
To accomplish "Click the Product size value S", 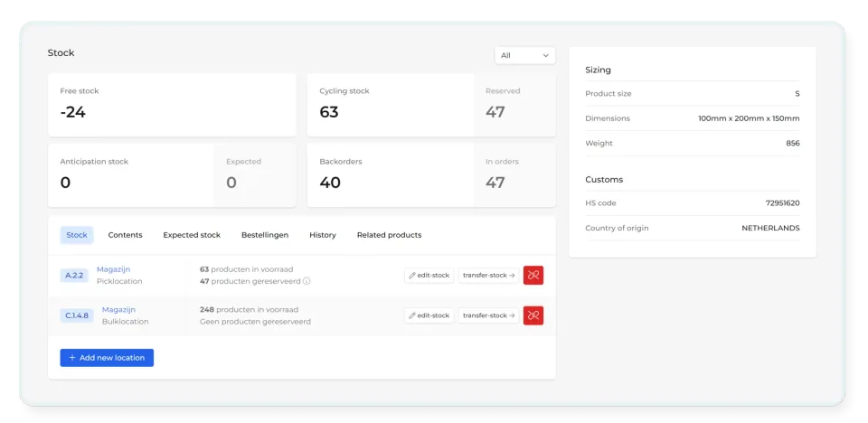I will pyautogui.click(x=797, y=94).
